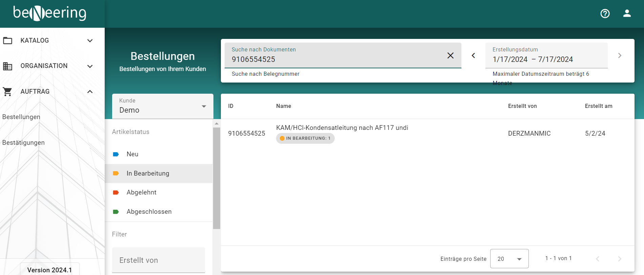
Task: Open the entries per page dropdown
Action: (x=509, y=259)
